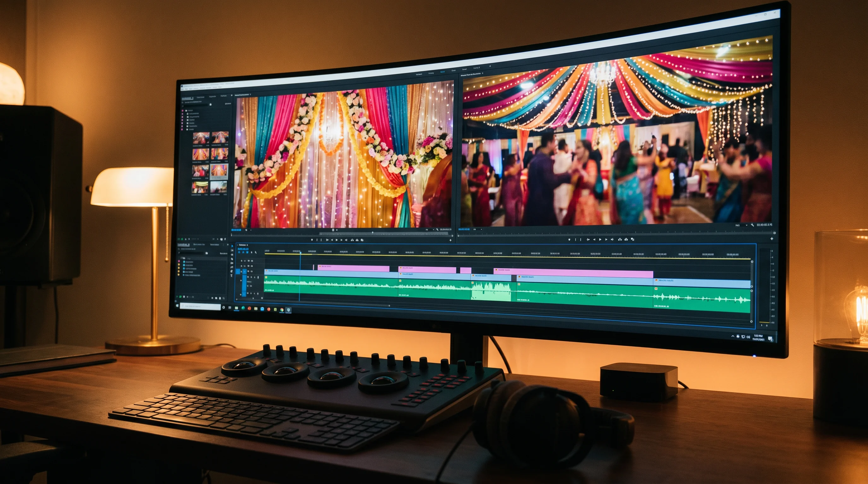Open timeline sequence tab panel menu

(x=247, y=245)
